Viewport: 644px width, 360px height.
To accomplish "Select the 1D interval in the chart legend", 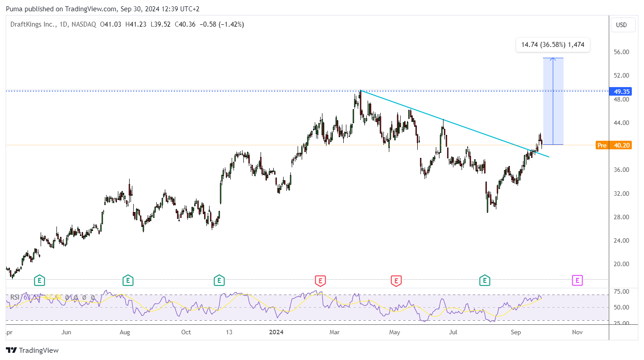I will tap(64, 24).
